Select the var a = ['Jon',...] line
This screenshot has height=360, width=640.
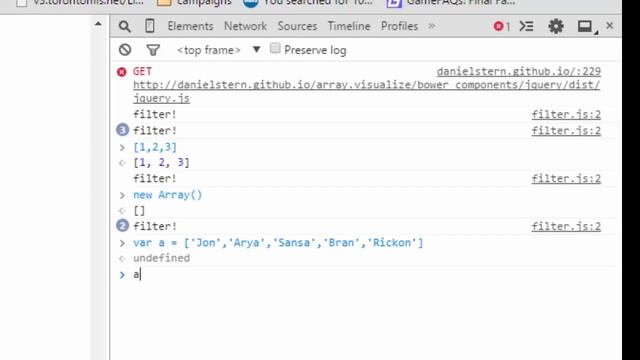coord(278,242)
